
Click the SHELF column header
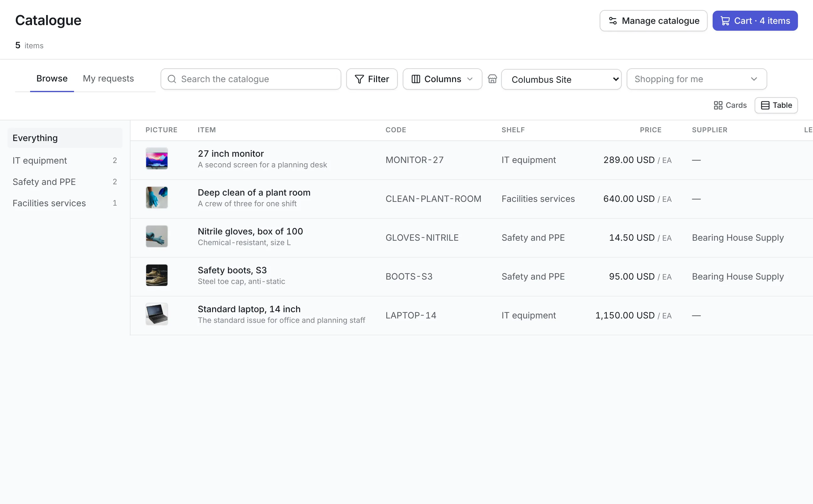(x=513, y=130)
